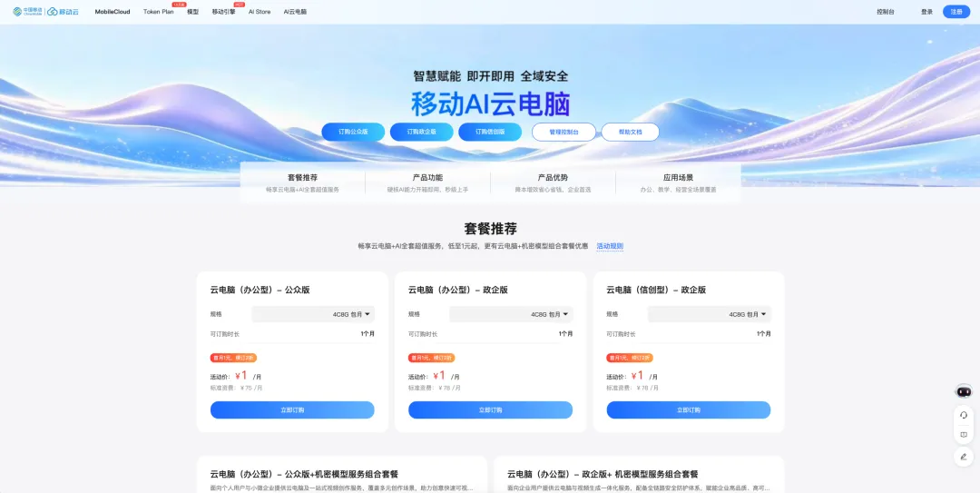
Task: Expand 规格 dropdown in 办公型 公众版 card
Action: tap(313, 314)
